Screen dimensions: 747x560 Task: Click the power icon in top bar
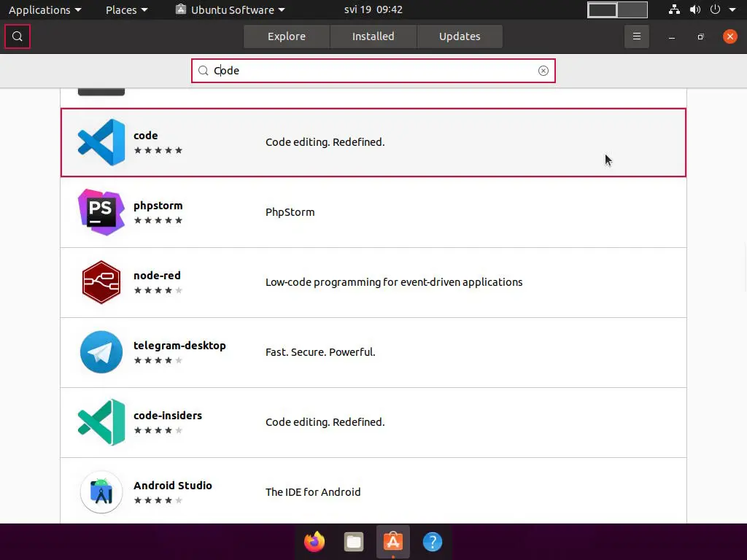715,9
